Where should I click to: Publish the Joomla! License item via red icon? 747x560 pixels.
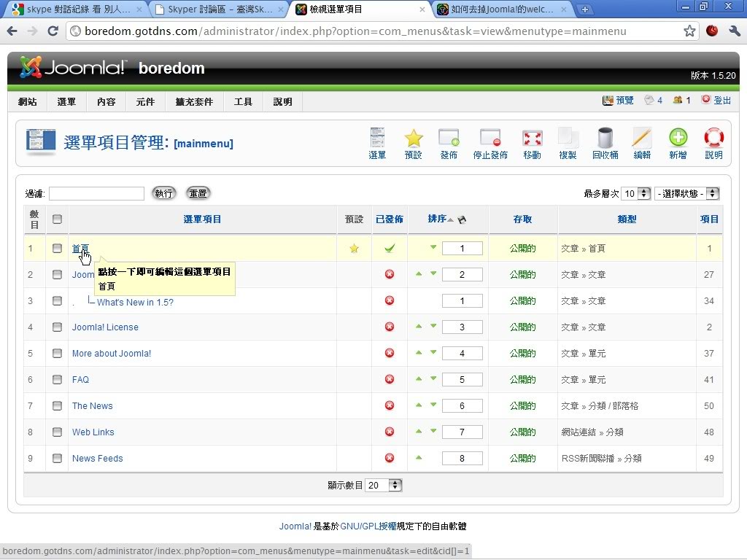click(x=390, y=327)
